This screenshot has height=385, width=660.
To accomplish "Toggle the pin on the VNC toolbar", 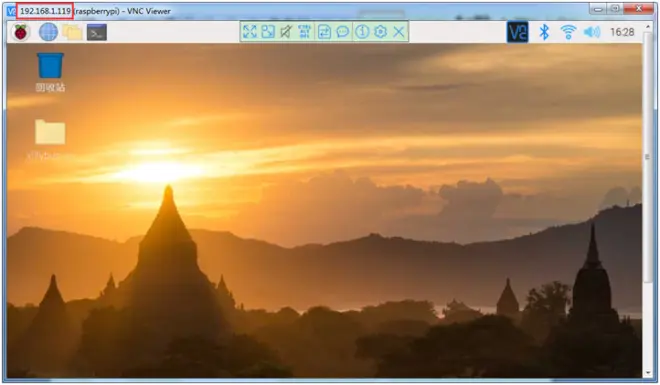I will click(x=286, y=32).
